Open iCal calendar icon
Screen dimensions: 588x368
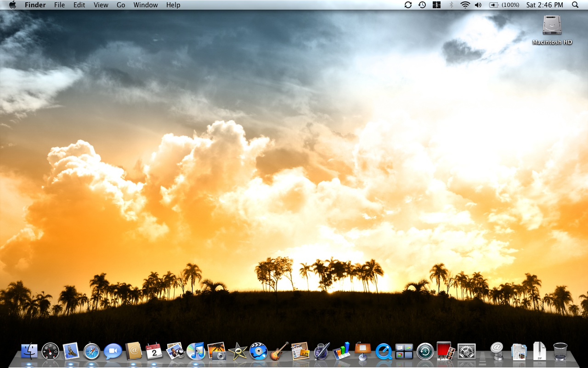coord(154,351)
